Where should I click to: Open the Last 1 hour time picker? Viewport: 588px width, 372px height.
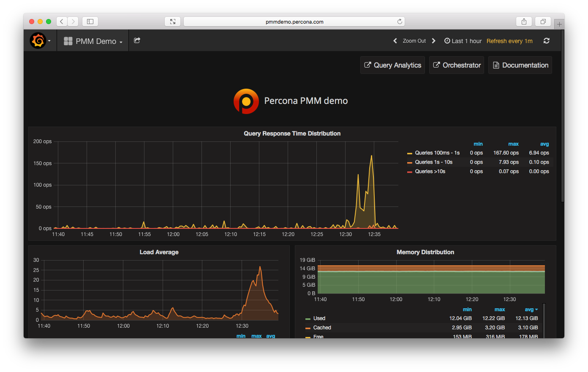click(x=463, y=41)
